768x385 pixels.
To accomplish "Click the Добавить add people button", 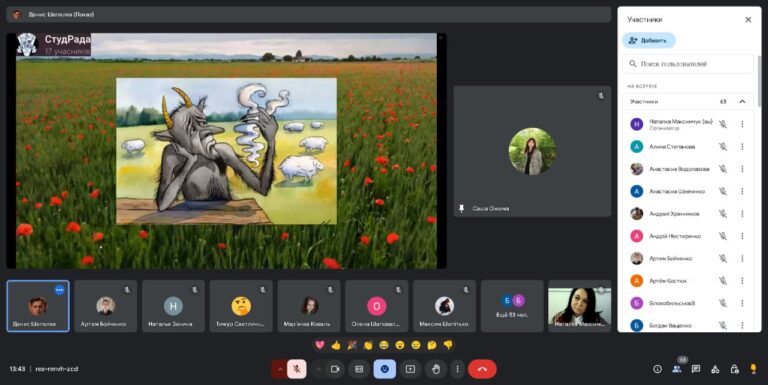I will click(648, 40).
